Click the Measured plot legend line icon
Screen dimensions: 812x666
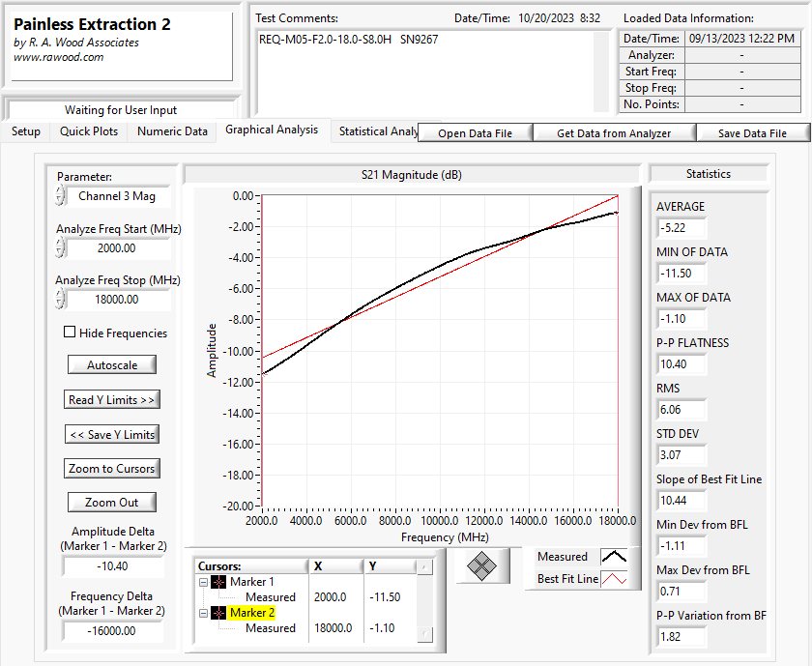click(x=614, y=557)
